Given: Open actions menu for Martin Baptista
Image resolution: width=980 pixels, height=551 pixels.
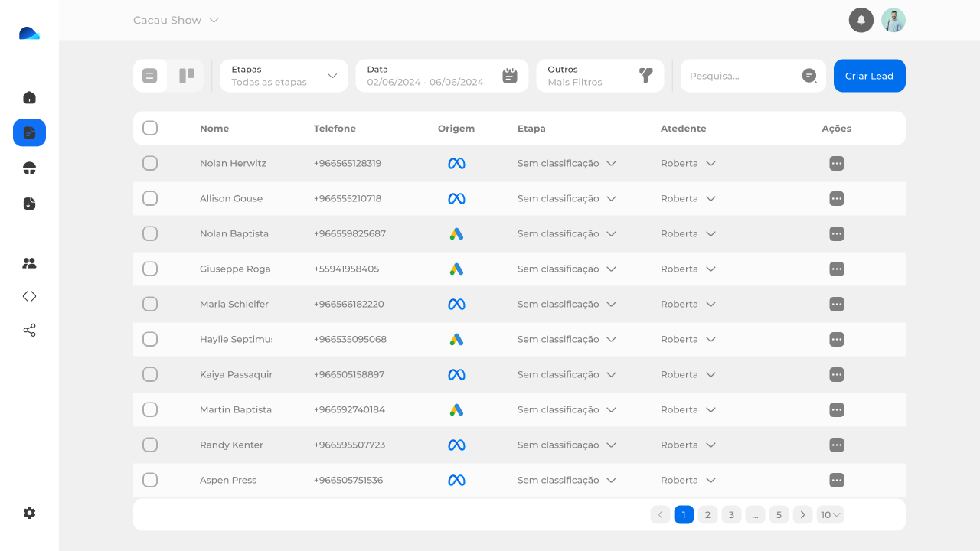Looking at the screenshot, I should (837, 409).
